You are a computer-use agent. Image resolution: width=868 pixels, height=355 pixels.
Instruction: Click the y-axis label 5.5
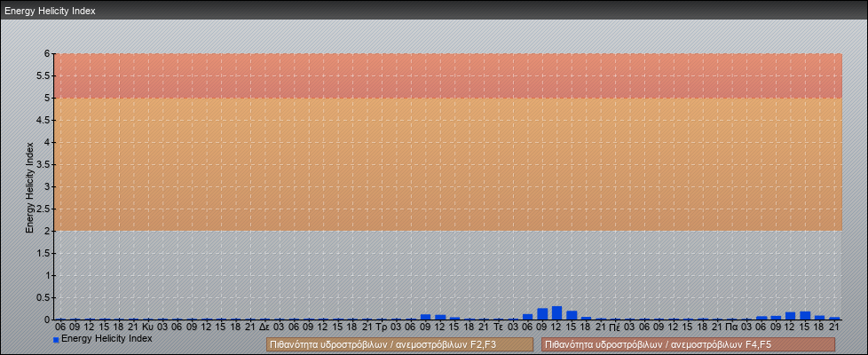(x=43, y=75)
